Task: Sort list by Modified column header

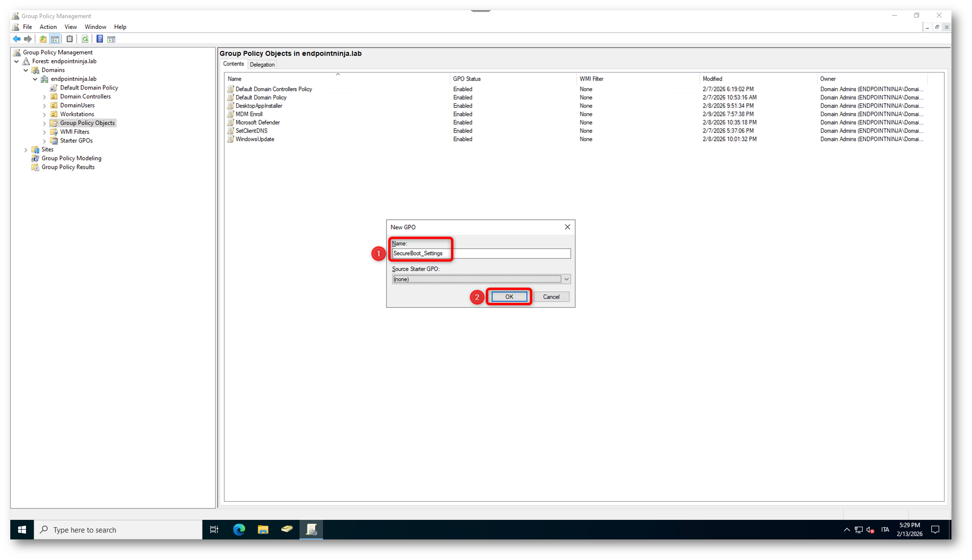Action: (712, 79)
